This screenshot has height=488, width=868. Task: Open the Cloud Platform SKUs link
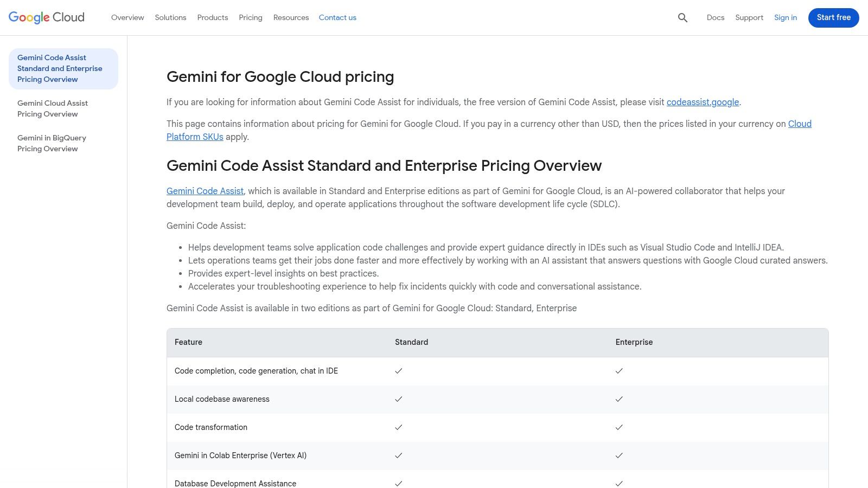(x=195, y=137)
